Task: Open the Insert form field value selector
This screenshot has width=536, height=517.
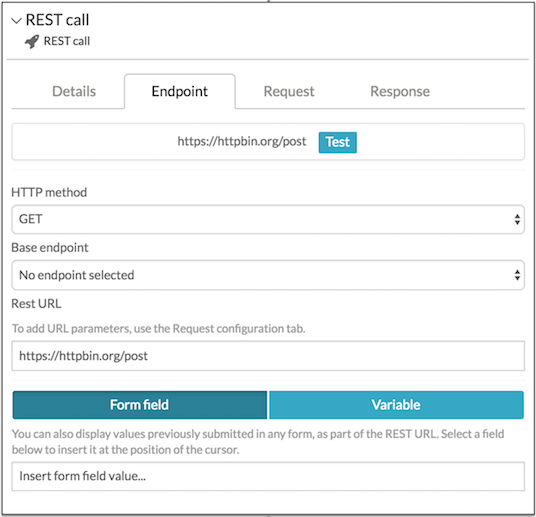Action: coord(268,476)
